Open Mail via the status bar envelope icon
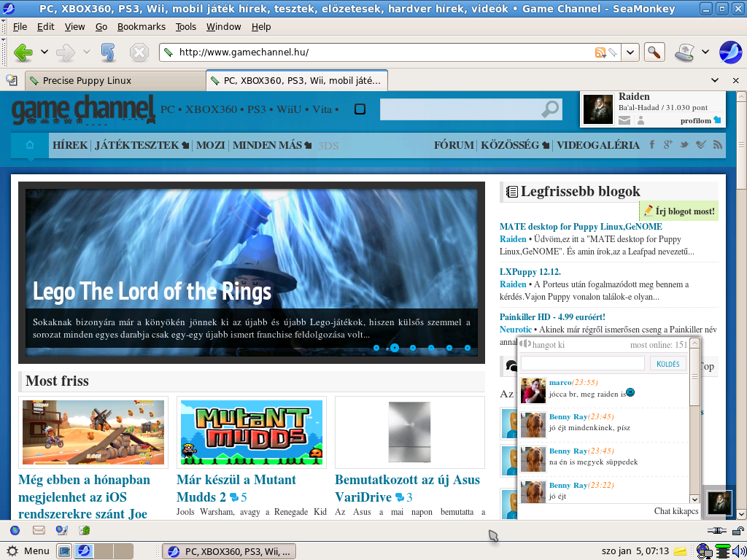Image resolution: width=747 pixels, height=560 pixels. coord(39,530)
